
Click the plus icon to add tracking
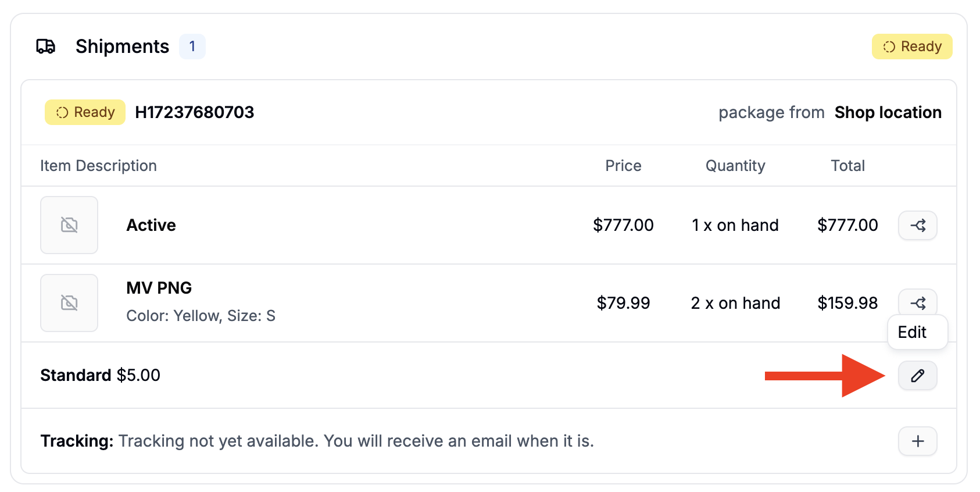click(x=917, y=441)
